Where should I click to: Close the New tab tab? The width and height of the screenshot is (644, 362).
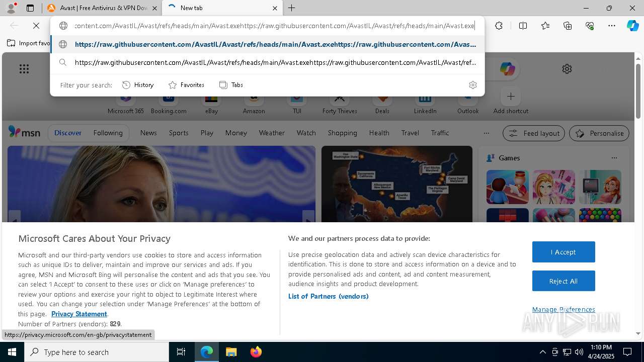pos(275,8)
